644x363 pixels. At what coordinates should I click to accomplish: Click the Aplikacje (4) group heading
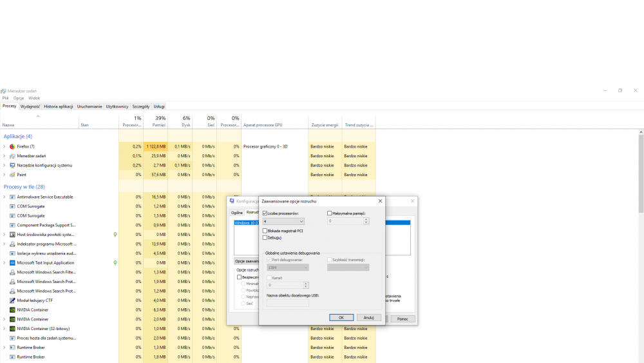click(17, 137)
